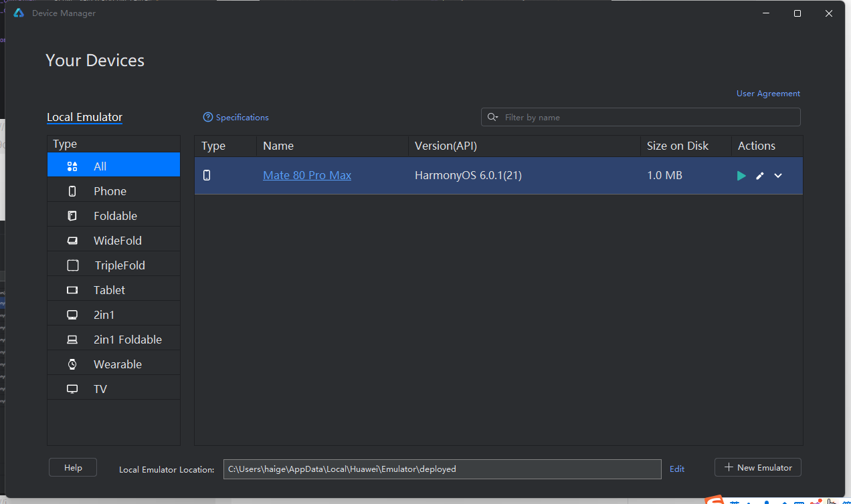
Task: Click the New Emulator button
Action: click(758, 467)
